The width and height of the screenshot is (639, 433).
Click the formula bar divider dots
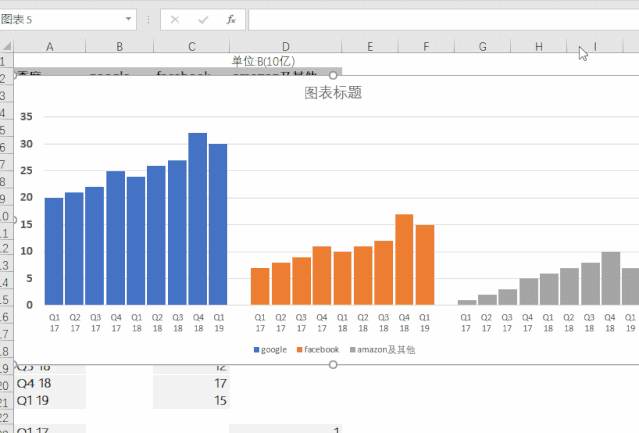tap(148, 20)
